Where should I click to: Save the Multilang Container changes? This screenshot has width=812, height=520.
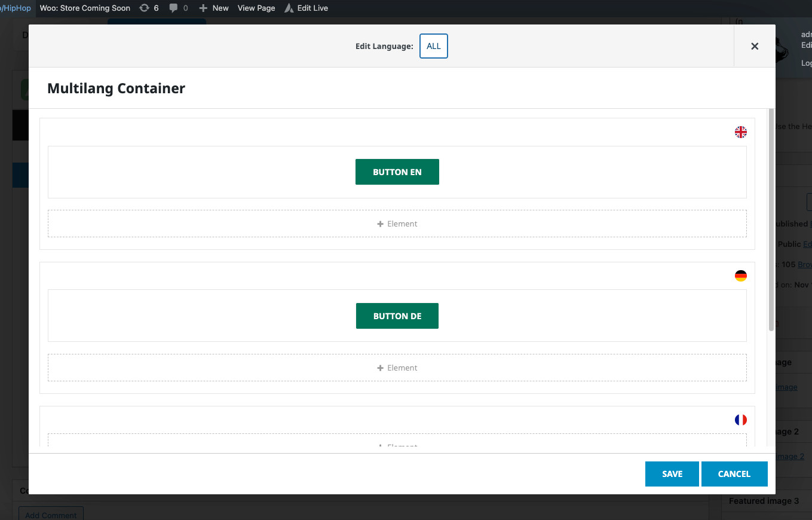click(672, 473)
